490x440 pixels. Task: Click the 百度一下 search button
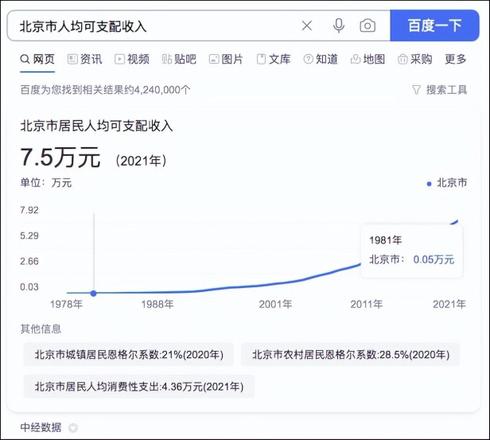click(x=435, y=25)
